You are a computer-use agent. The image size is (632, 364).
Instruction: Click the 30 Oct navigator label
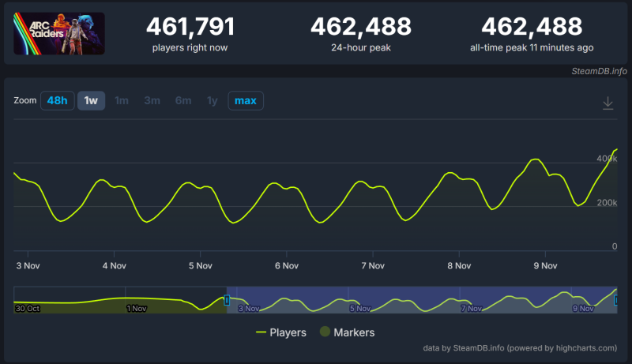28,309
